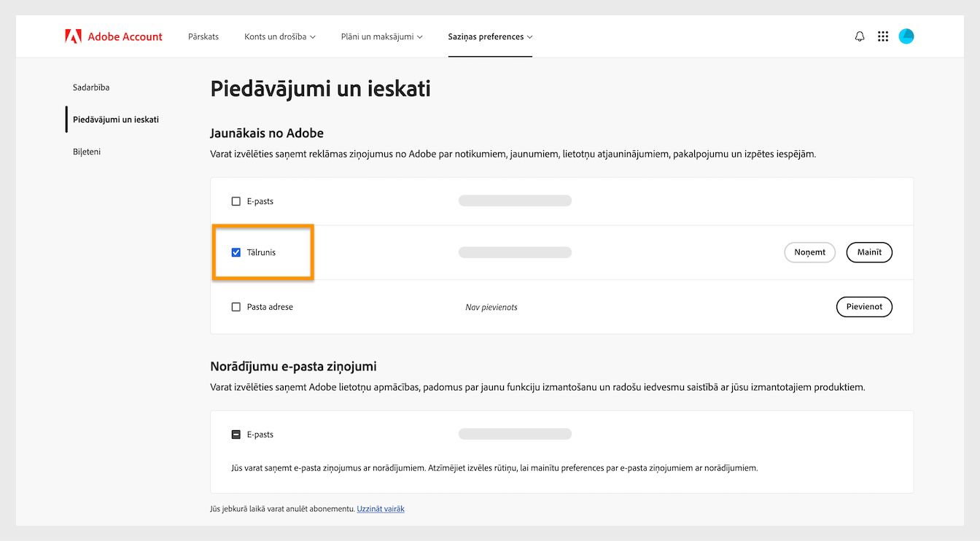This screenshot has height=541, width=980.
Task: Open the user profile avatar
Action: 906,36
